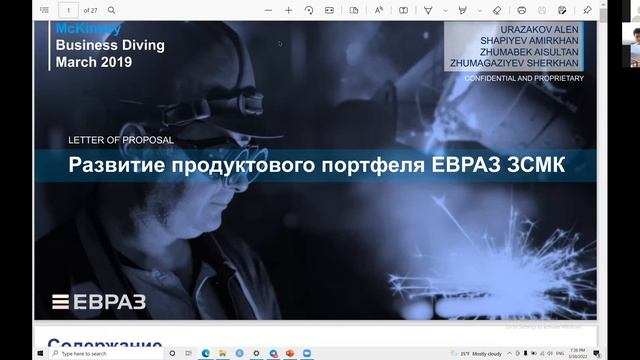Switch to PowerPoint on the taskbar

[x=290, y=353]
